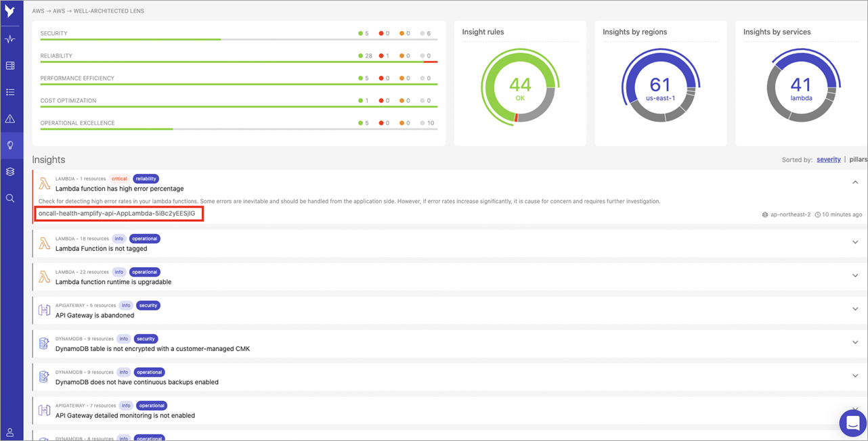The image size is (868, 441).
Task: Open search via the magnifier sidebar icon
Action: 10,198
